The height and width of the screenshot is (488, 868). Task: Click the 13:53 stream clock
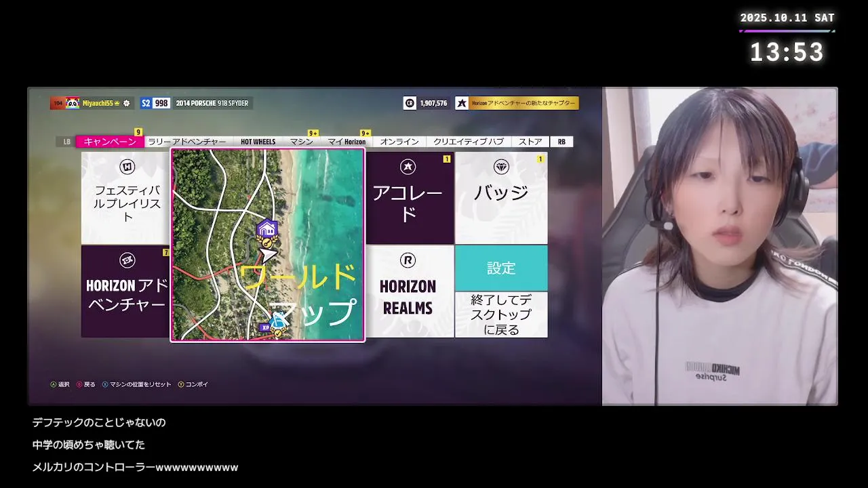[x=787, y=52]
